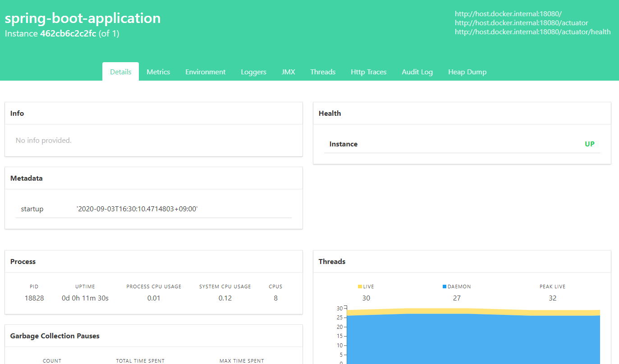The image size is (619, 364).
Task: Switch to the Heap Dump tab
Action: (x=467, y=72)
